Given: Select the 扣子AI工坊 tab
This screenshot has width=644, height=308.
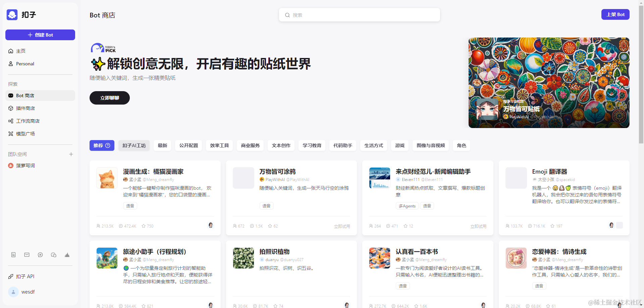Looking at the screenshot, I should [x=134, y=145].
